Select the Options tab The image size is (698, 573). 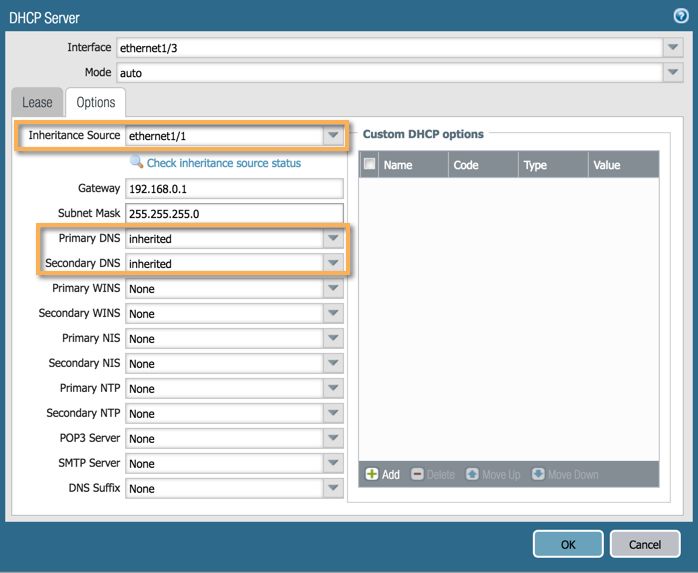click(x=96, y=102)
